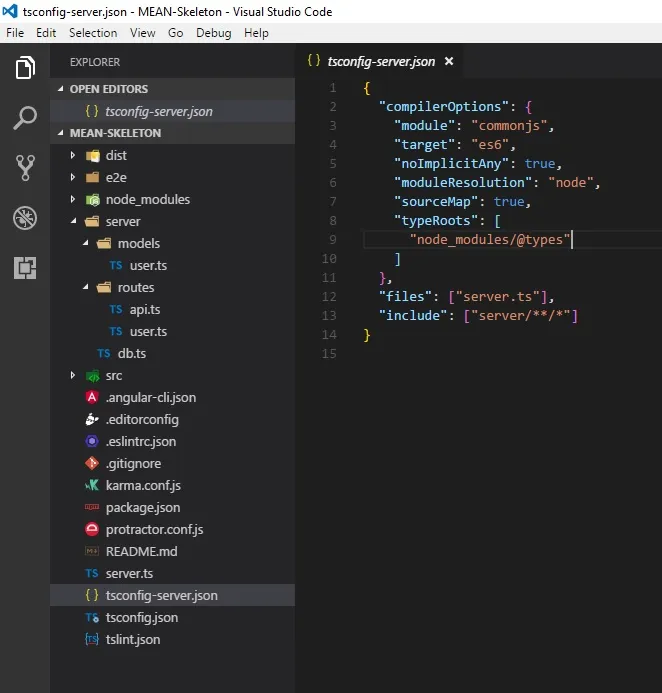Image resolution: width=662 pixels, height=693 pixels.
Task: Click the Explorer panel title
Action: pyautogui.click(x=95, y=62)
